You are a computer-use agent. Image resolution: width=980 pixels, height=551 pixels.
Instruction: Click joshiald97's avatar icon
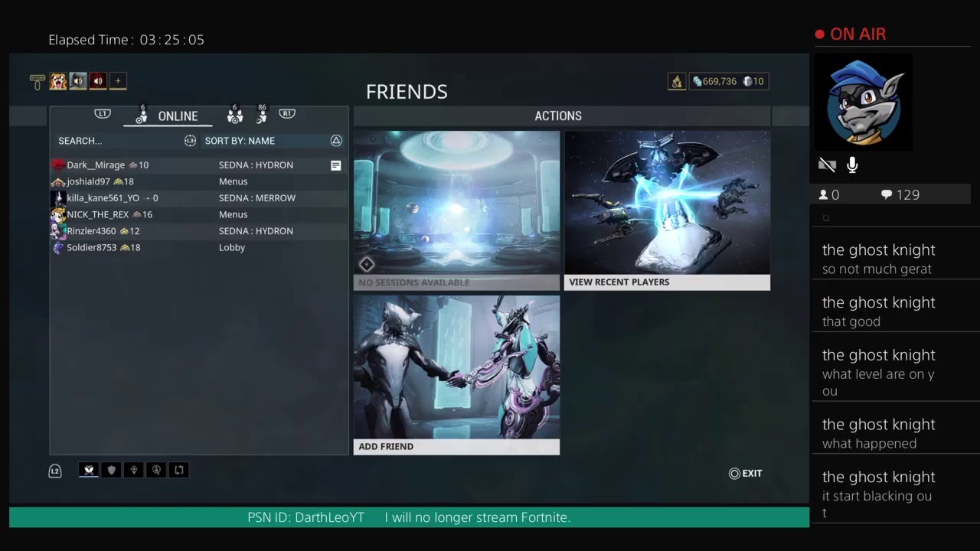58,182
